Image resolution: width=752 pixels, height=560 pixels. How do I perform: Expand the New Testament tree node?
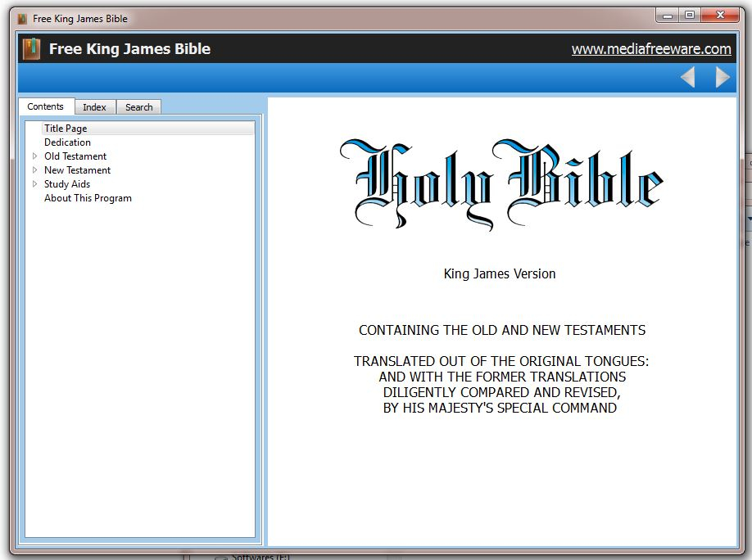click(34, 170)
